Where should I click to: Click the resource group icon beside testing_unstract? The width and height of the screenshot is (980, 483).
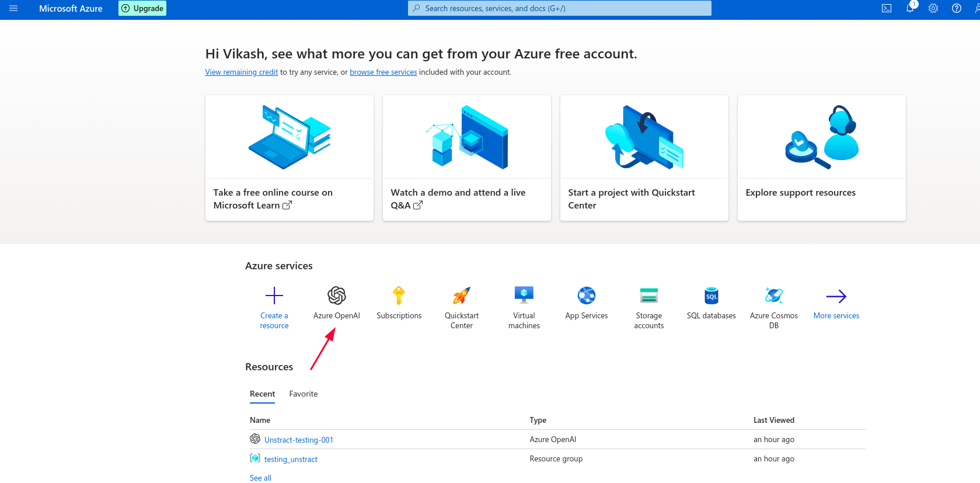coord(255,458)
